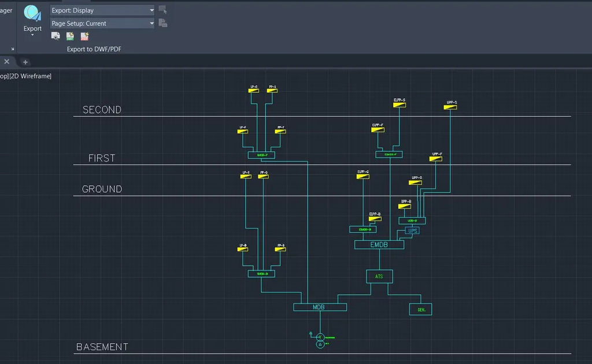Image resolution: width=592 pixels, height=364 pixels.
Task: Select the ESMDB-F box on first floor
Action: click(389, 154)
